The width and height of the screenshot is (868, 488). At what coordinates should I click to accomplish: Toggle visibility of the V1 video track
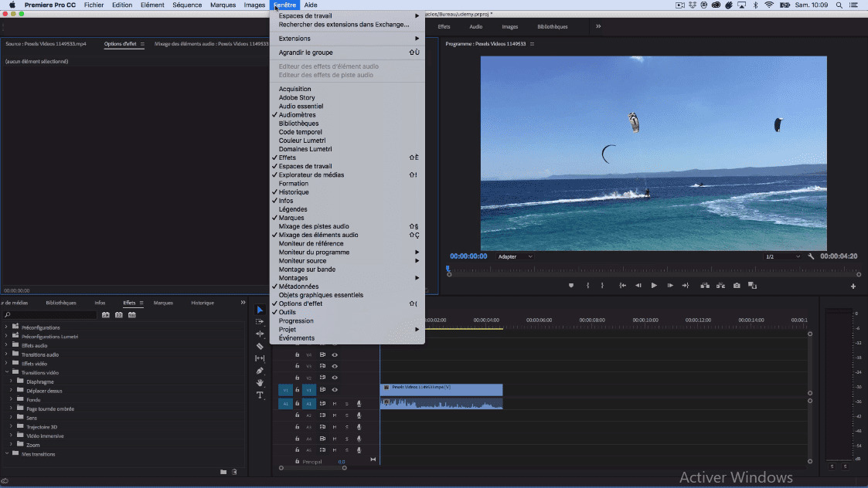(335, 390)
